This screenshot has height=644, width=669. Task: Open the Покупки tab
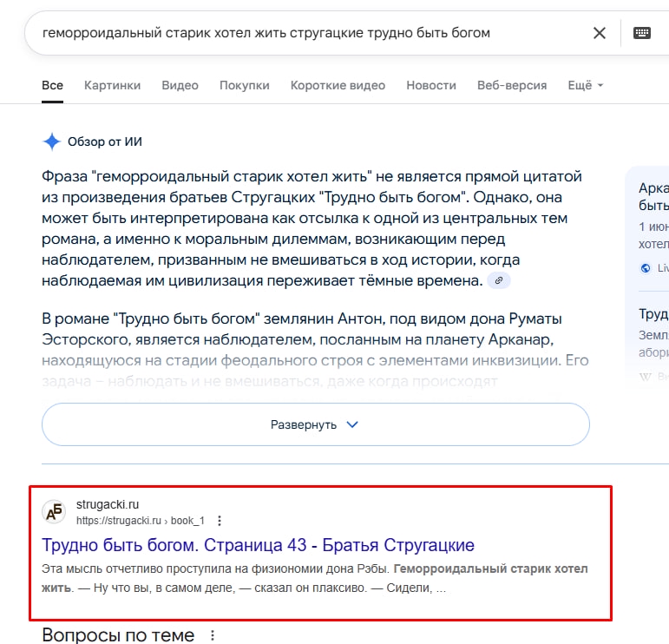(244, 85)
